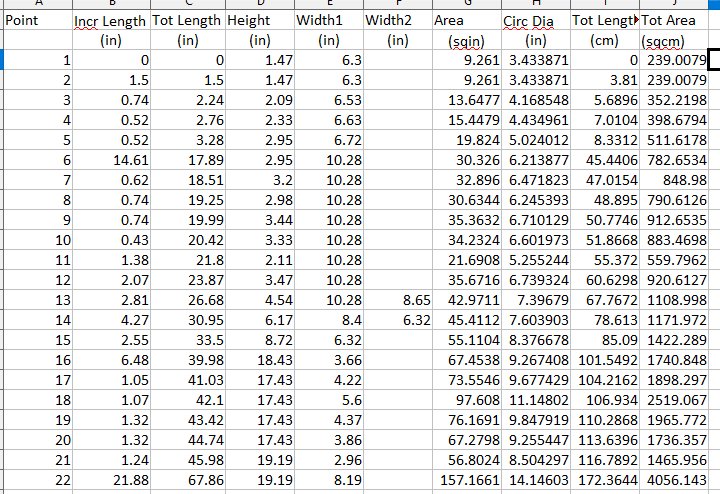Select Height cell 8.72
This screenshot has height=494, width=720.
click(x=260, y=340)
